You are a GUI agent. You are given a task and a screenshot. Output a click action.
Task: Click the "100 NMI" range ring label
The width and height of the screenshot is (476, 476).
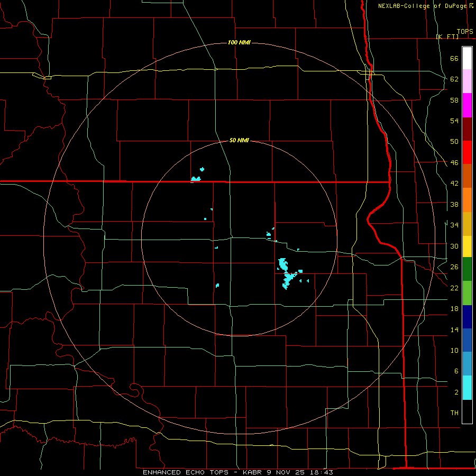239,42
